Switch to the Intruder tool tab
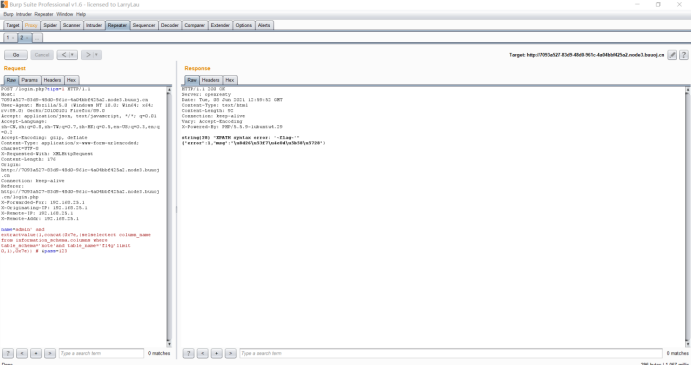Image resolution: width=692 pixels, height=365 pixels. tap(94, 25)
